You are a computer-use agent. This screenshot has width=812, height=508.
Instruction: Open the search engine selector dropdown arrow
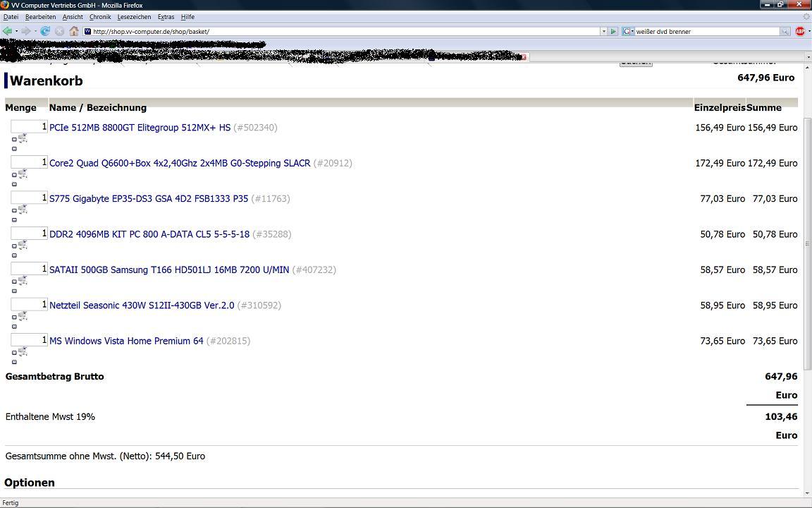point(632,32)
